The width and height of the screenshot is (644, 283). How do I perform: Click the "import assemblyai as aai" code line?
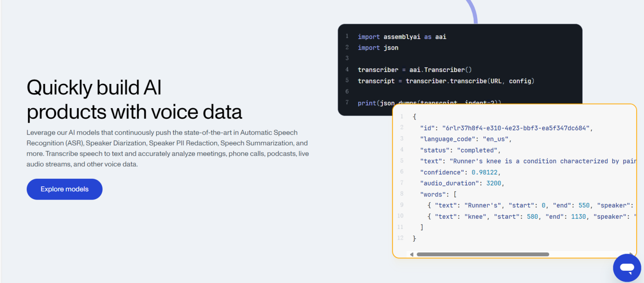[x=402, y=37]
